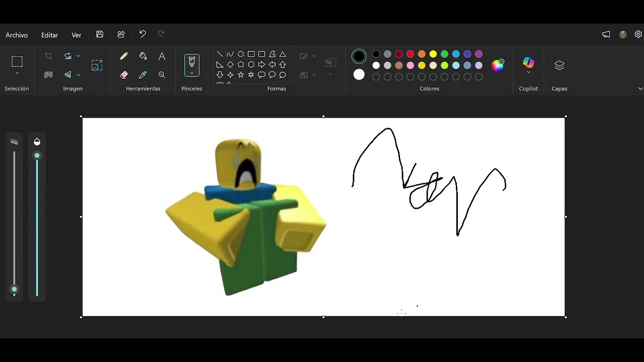Choose the hexagon shape
The height and width of the screenshot is (362, 644).
coord(251,64)
